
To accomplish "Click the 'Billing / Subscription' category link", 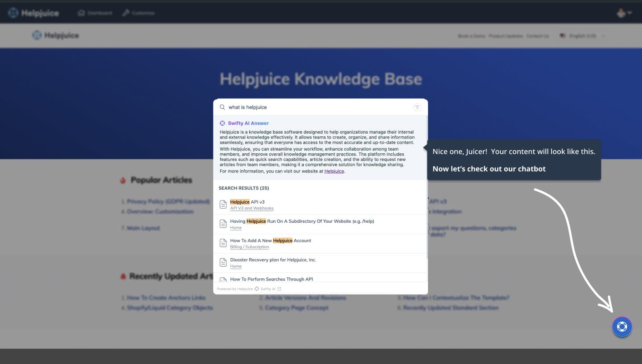I will pos(250,247).
